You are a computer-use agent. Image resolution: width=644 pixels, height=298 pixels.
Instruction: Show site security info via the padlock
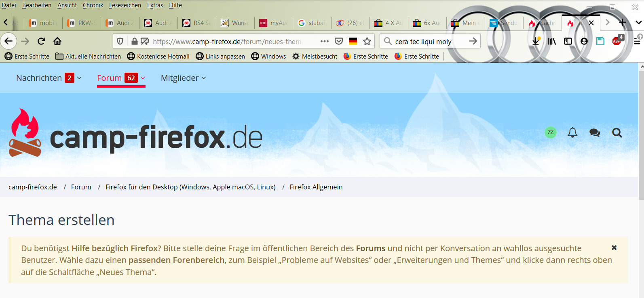coord(135,41)
